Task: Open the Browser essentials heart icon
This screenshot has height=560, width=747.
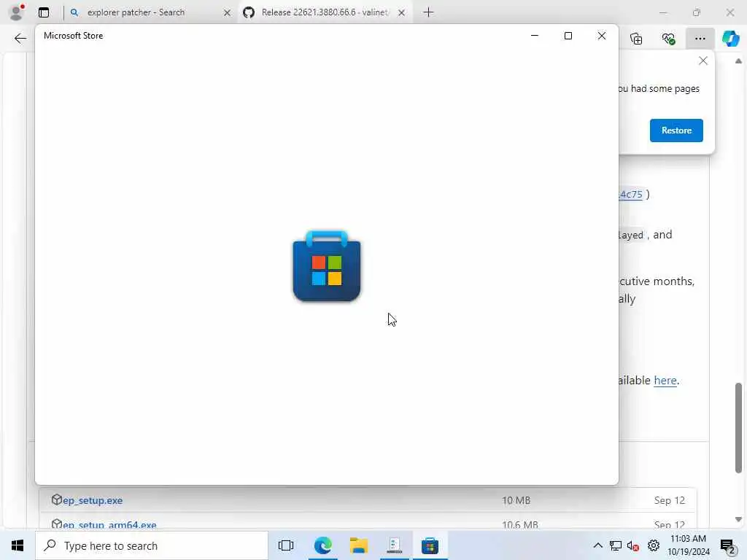Action: (x=668, y=39)
